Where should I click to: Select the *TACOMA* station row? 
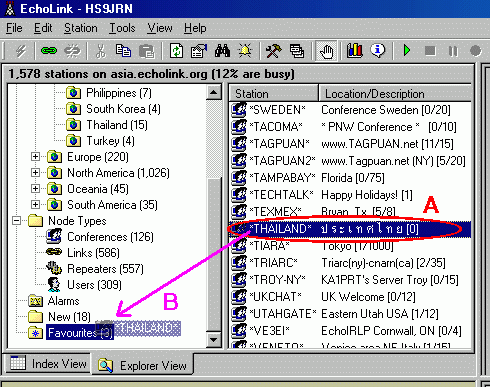(x=350, y=127)
